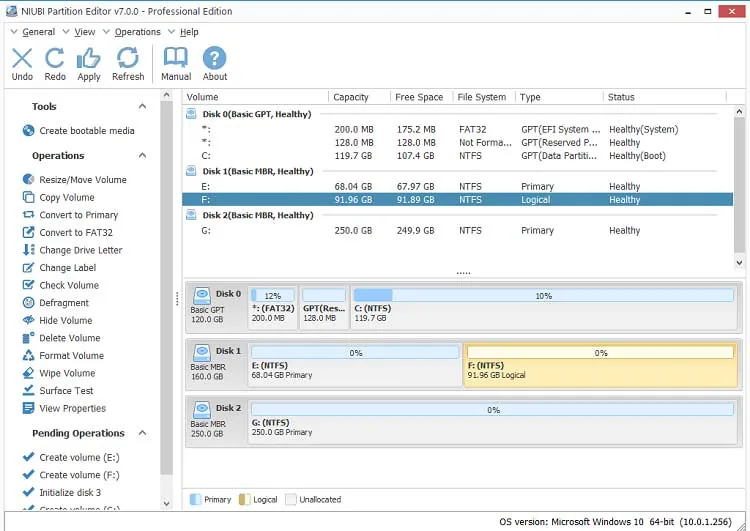Select the G: row in volume list
The image size is (750, 531).
457,231
